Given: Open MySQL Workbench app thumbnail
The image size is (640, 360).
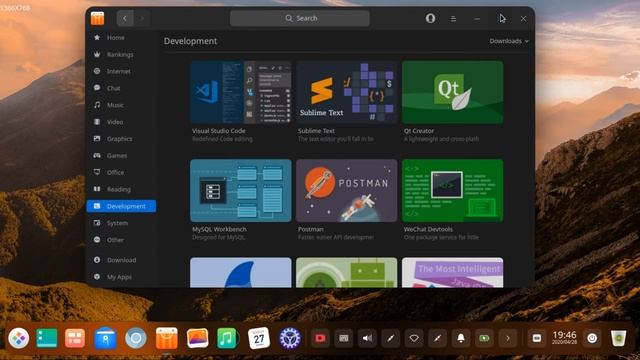Looking at the screenshot, I should tap(241, 191).
